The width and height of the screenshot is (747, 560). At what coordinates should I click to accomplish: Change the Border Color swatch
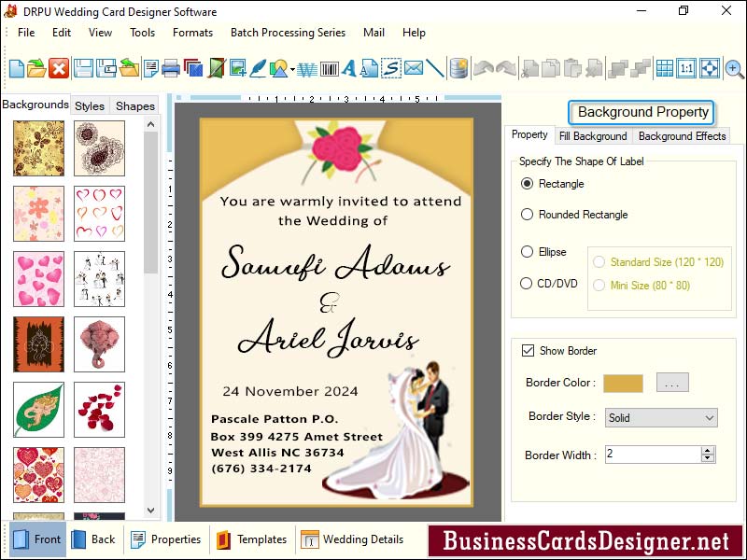[x=622, y=383]
